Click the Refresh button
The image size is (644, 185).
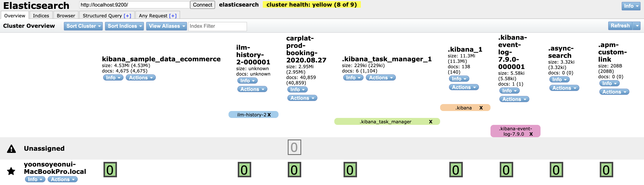[620, 26]
